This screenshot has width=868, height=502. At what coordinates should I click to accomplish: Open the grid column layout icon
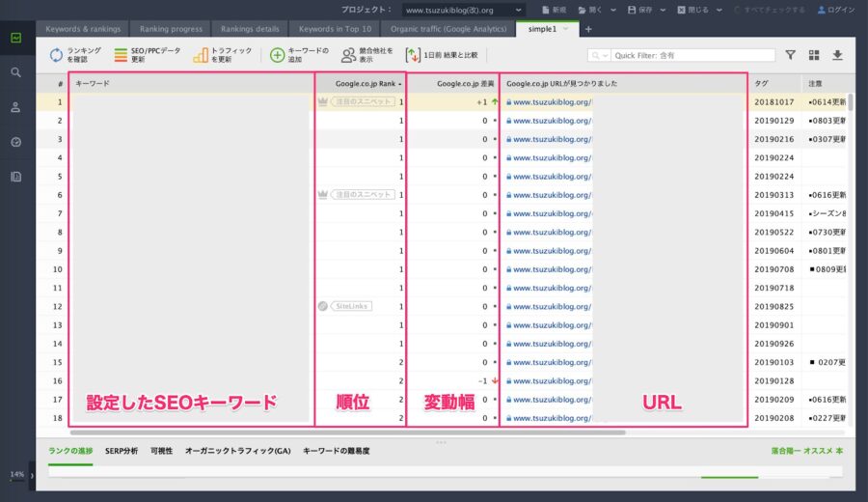[x=814, y=54]
